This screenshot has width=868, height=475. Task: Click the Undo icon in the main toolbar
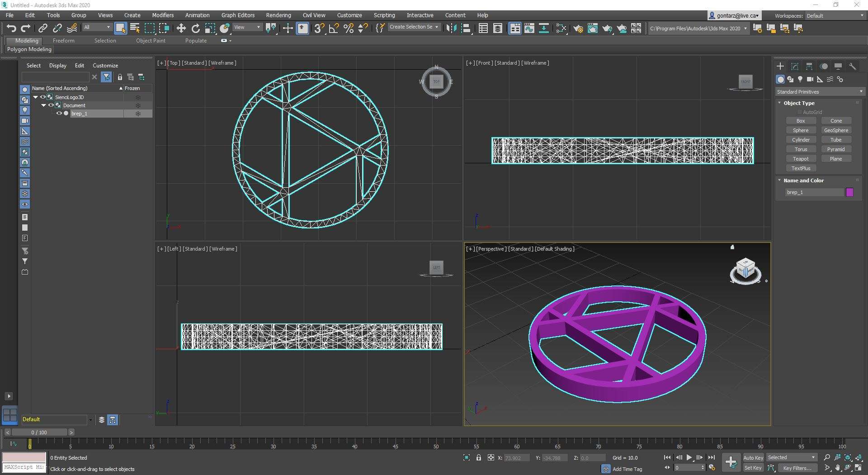click(11, 28)
